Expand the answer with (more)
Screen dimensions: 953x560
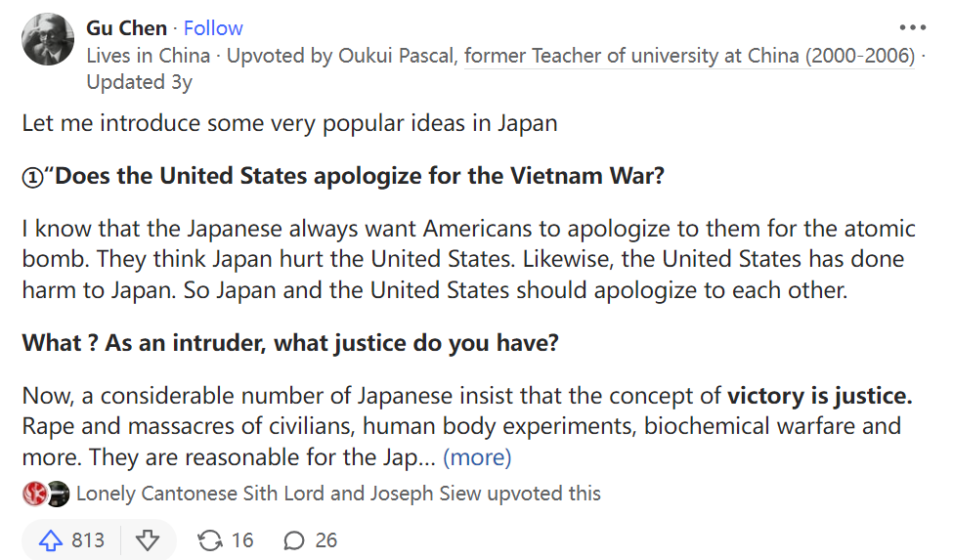477,457
